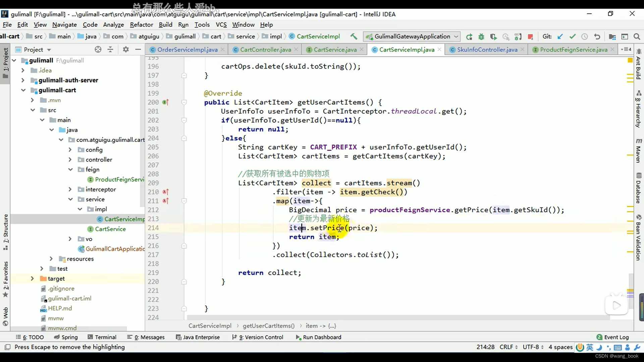This screenshot has width=644, height=362.
Task: Click the IME wrench settings icon
Action: 637,347
